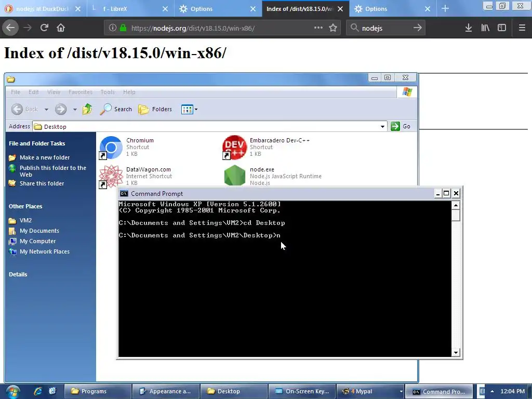Click Command Prompt scrollbar down arrow
Screen dimensions: 532x399
(x=456, y=353)
